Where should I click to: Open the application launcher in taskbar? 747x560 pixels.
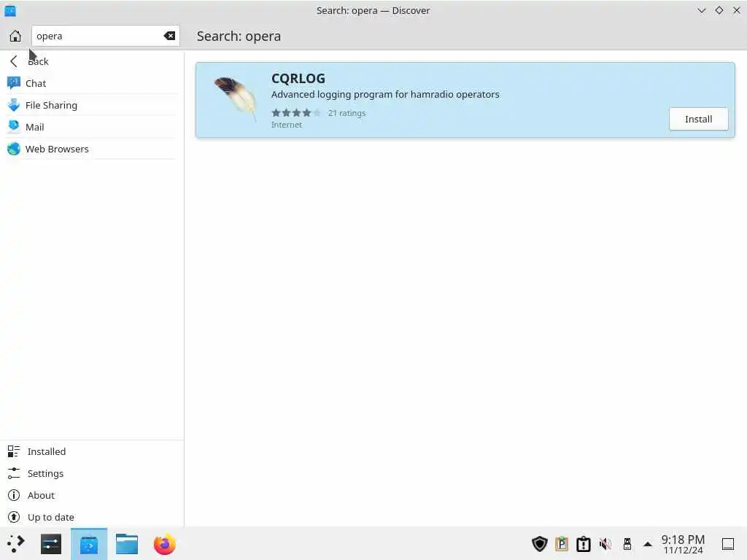(x=15, y=544)
